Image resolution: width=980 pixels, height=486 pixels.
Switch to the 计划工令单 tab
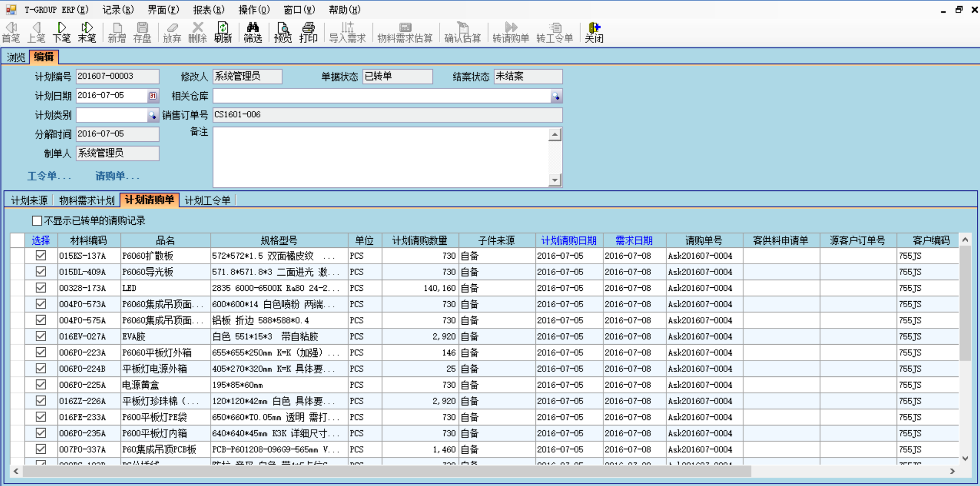[207, 200]
